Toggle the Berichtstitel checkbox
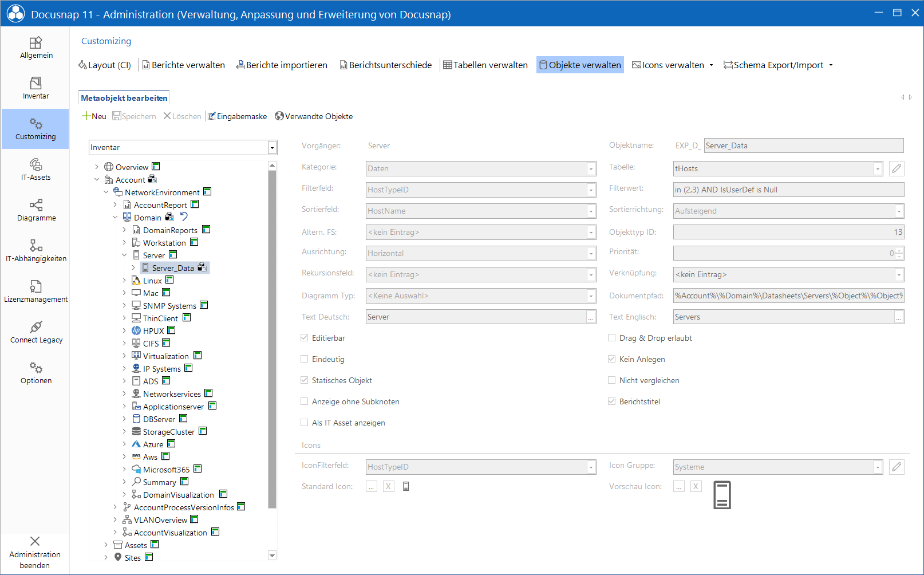 tap(612, 401)
